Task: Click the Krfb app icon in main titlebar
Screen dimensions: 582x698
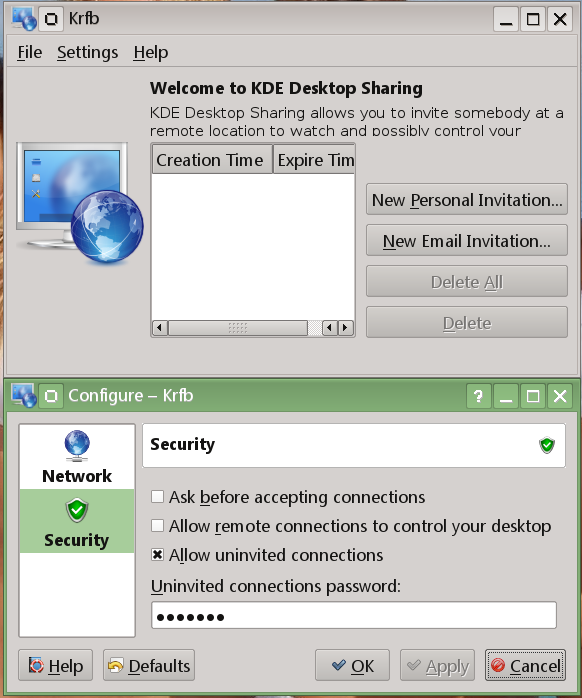Action: pyautogui.click(x=24, y=19)
